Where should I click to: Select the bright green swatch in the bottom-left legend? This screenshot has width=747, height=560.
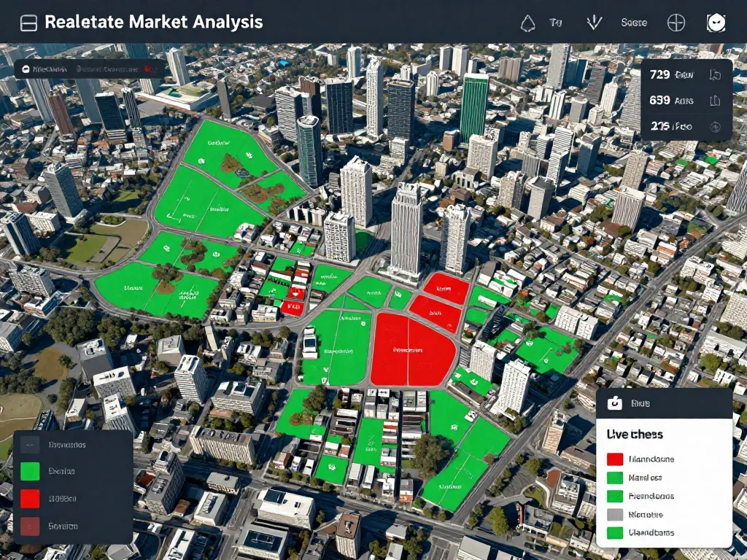(x=30, y=472)
